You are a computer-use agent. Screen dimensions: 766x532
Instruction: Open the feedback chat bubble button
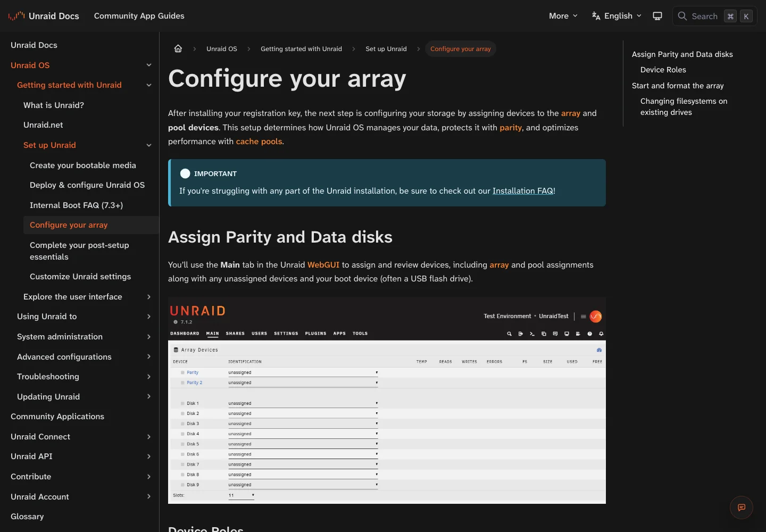click(x=742, y=508)
